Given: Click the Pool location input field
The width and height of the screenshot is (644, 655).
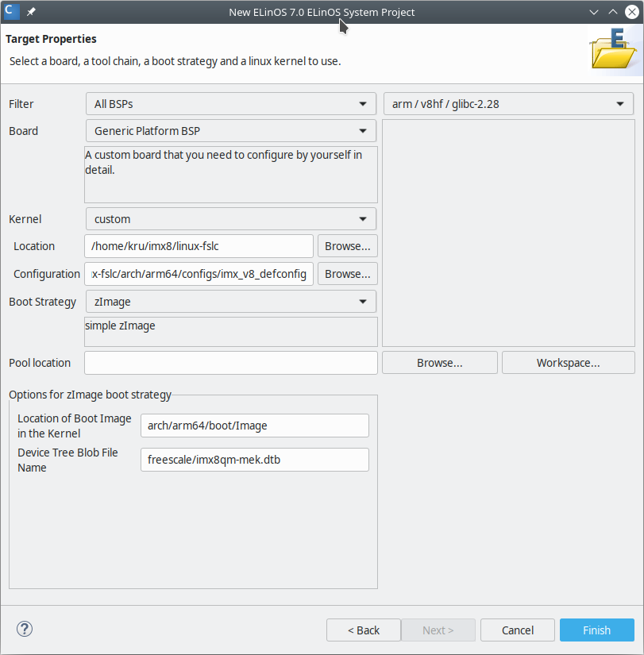Looking at the screenshot, I should click(x=230, y=363).
